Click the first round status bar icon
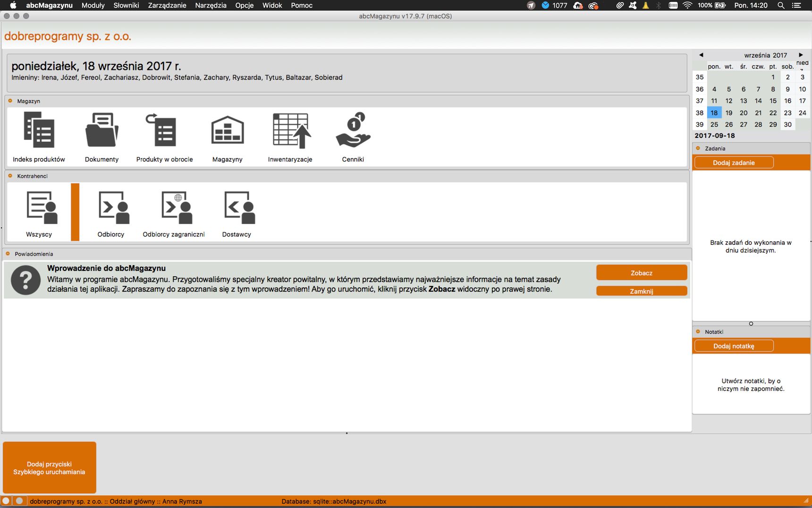Image resolution: width=812 pixels, height=508 pixels. [6, 501]
